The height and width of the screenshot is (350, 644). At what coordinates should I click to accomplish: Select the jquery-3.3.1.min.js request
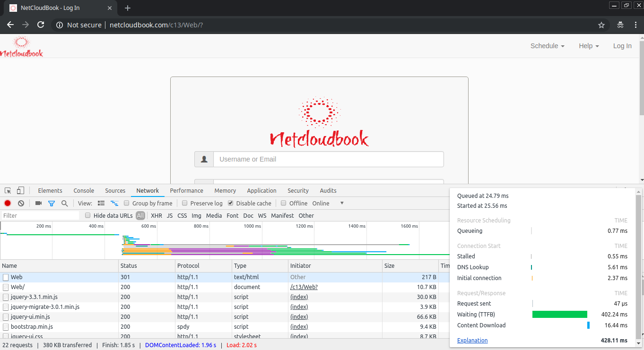pos(225,297)
